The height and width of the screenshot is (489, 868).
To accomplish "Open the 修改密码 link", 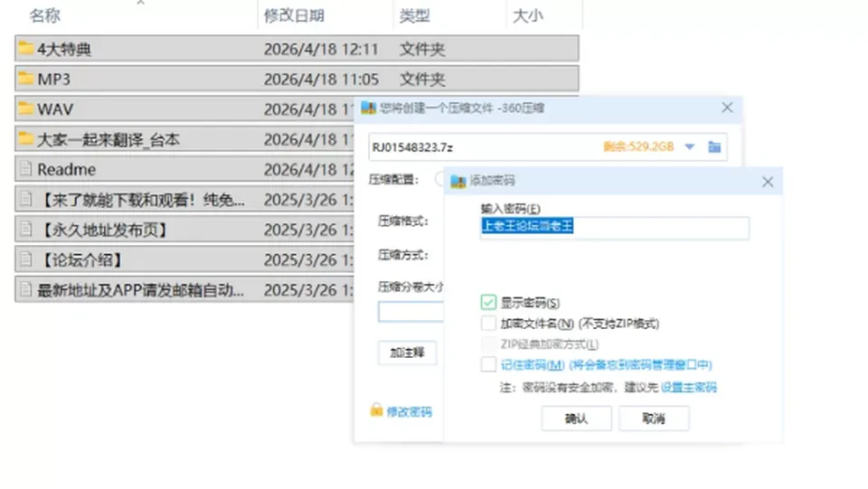I will coord(409,411).
